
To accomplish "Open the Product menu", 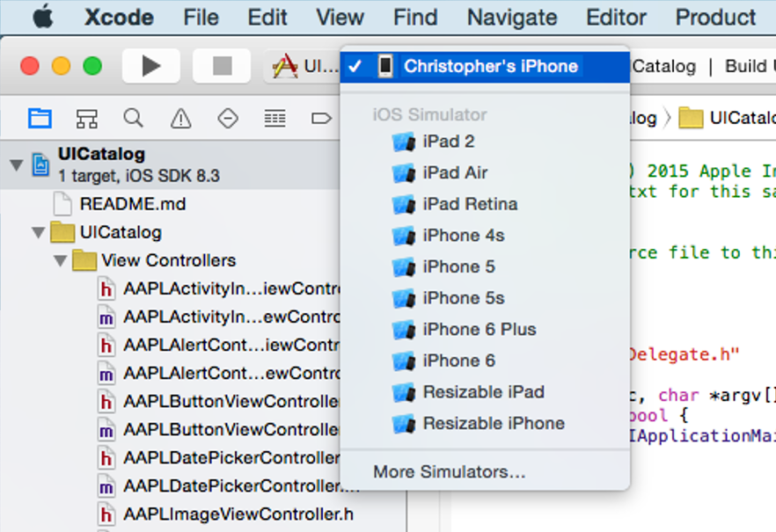I will [715, 18].
